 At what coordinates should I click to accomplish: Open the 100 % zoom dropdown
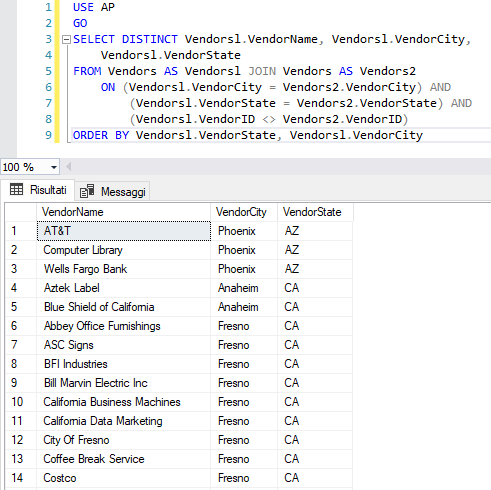[x=54, y=167]
